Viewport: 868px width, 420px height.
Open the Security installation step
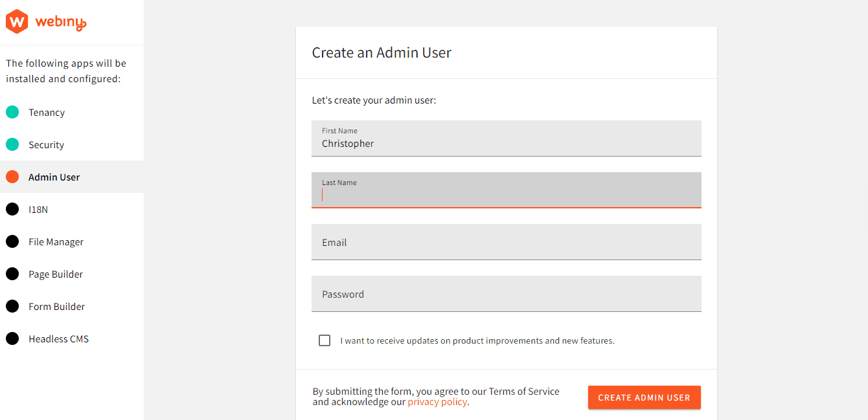click(x=46, y=144)
